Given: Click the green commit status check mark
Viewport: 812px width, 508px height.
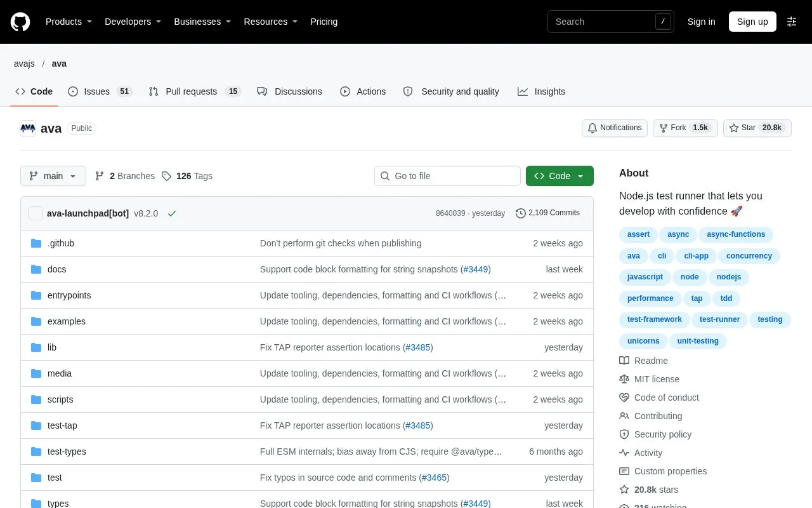Looking at the screenshot, I should tap(171, 213).
